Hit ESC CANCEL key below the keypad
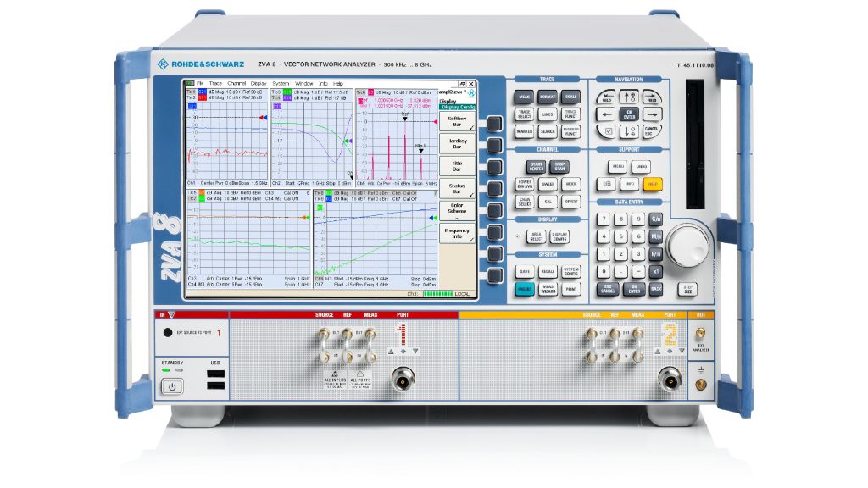 [608, 289]
